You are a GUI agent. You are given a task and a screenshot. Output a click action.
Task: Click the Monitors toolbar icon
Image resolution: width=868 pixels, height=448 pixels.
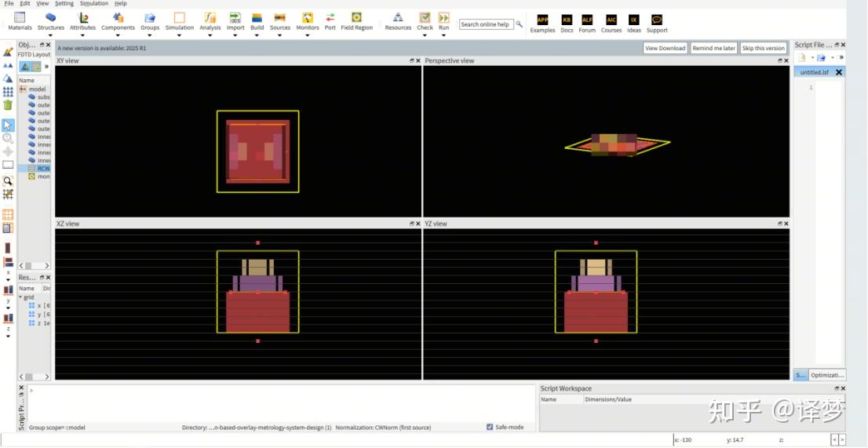tap(307, 18)
